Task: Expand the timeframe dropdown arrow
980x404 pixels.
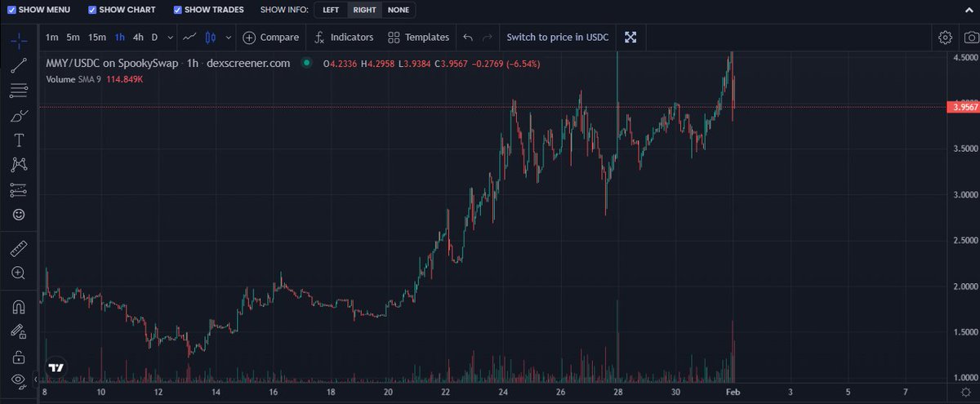Action: point(170,37)
